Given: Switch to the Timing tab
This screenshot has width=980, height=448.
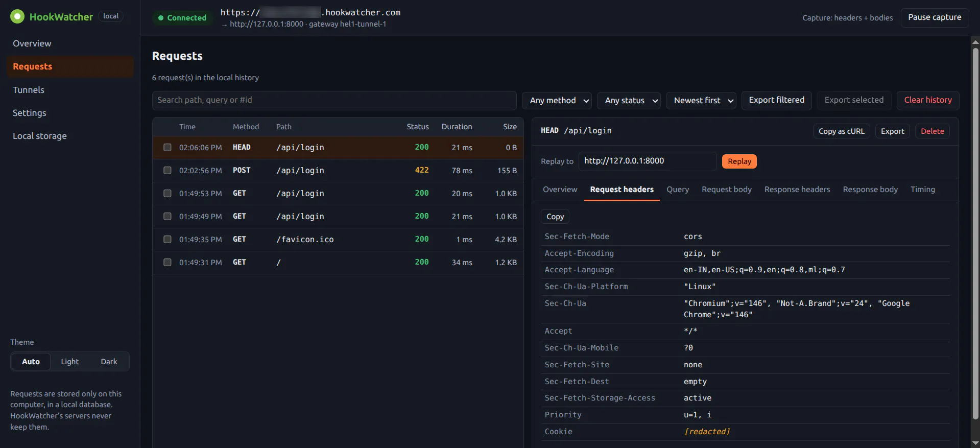Looking at the screenshot, I should click(x=923, y=190).
